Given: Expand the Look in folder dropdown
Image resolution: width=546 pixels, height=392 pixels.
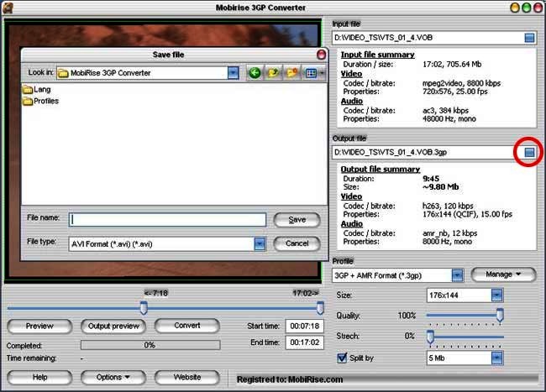Looking at the screenshot, I should [233, 73].
